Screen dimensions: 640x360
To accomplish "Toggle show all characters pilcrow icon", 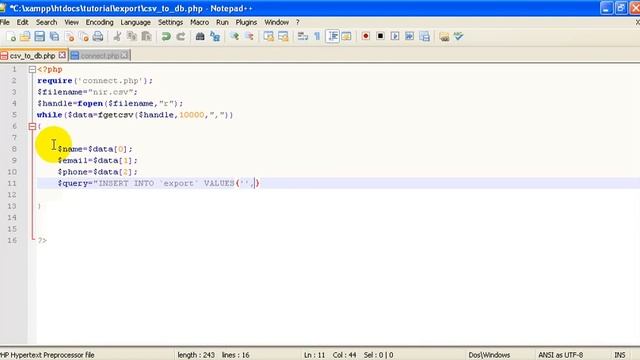I will point(317,37).
